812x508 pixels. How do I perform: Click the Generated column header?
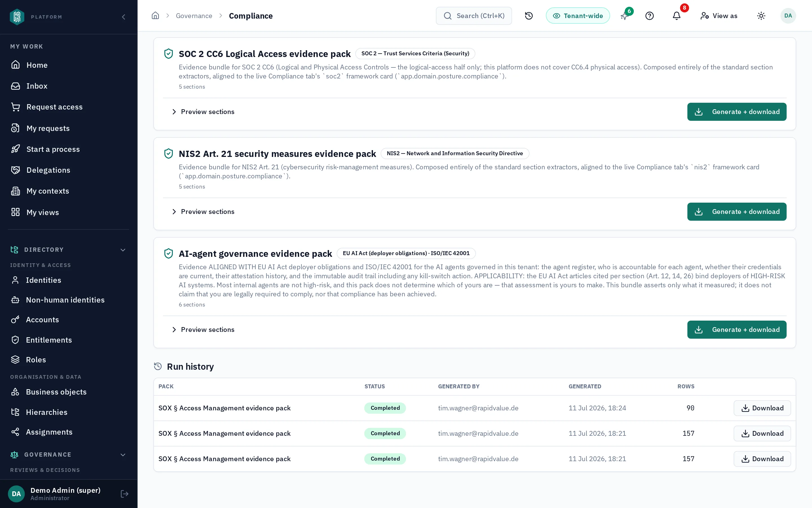click(584, 386)
